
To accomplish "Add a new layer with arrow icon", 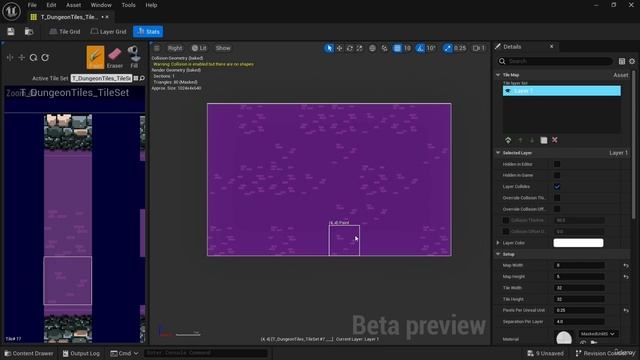I will pos(508,140).
